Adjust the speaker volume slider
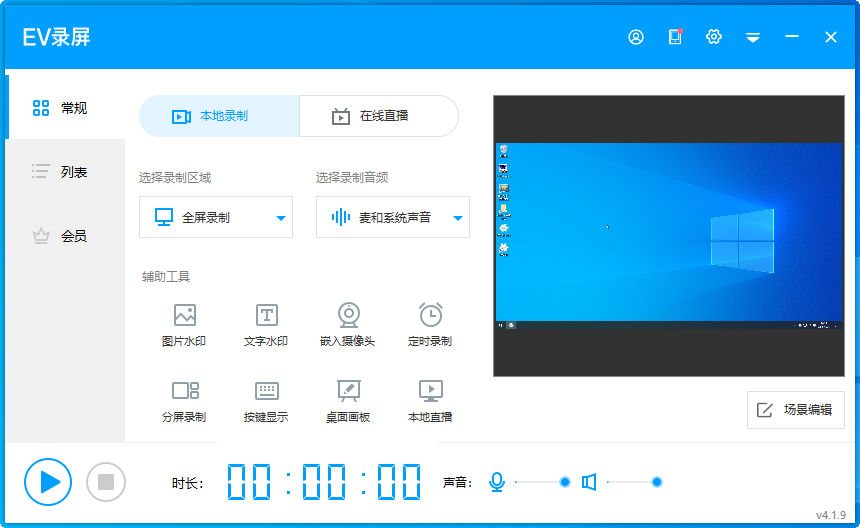 tap(635, 482)
